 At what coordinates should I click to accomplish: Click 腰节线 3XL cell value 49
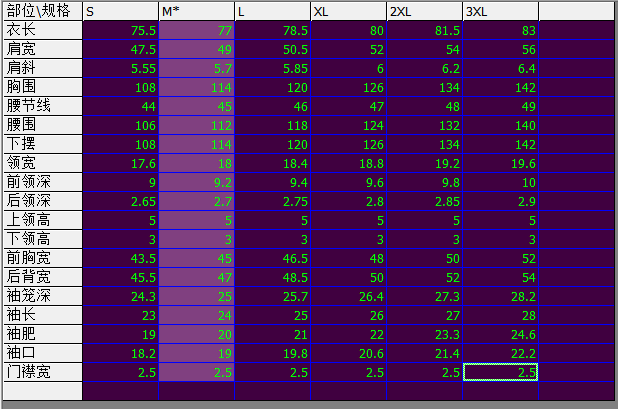(x=501, y=106)
